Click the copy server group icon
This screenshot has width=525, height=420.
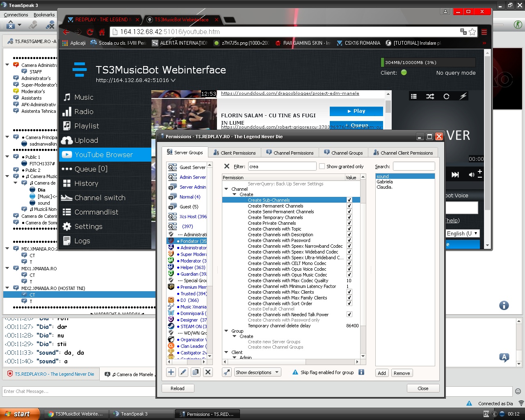click(x=196, y=372)
